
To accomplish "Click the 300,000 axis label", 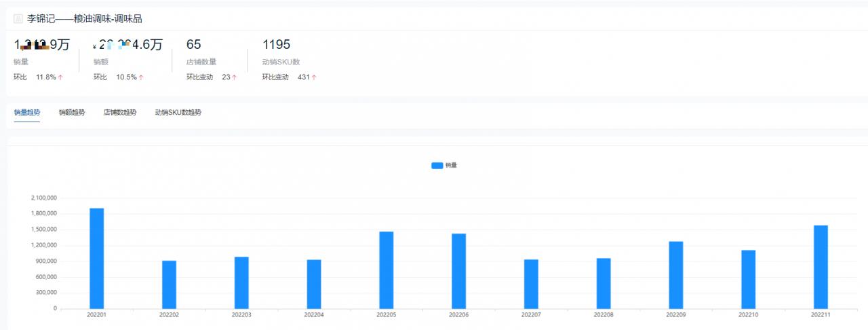I will click(46, 293).
